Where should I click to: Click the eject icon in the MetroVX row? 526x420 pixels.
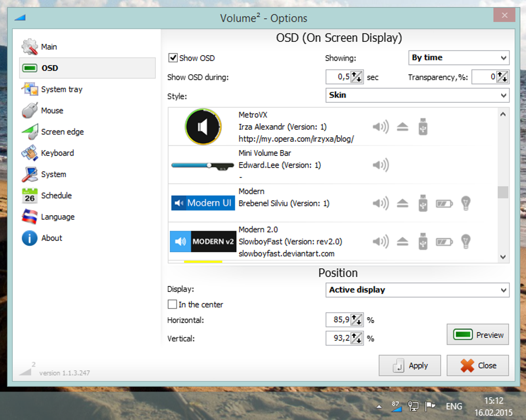pyautogui.click(x=402, y=127)
